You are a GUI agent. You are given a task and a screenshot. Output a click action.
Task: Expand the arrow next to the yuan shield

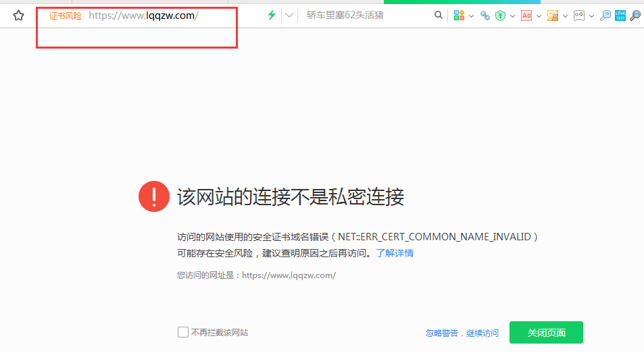pos(512,16)
